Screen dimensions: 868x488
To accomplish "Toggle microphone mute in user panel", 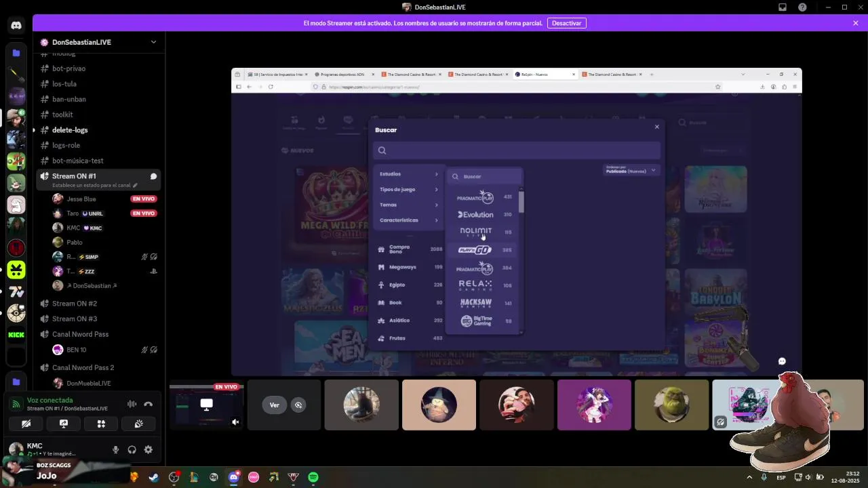I will tap(115, 449).
